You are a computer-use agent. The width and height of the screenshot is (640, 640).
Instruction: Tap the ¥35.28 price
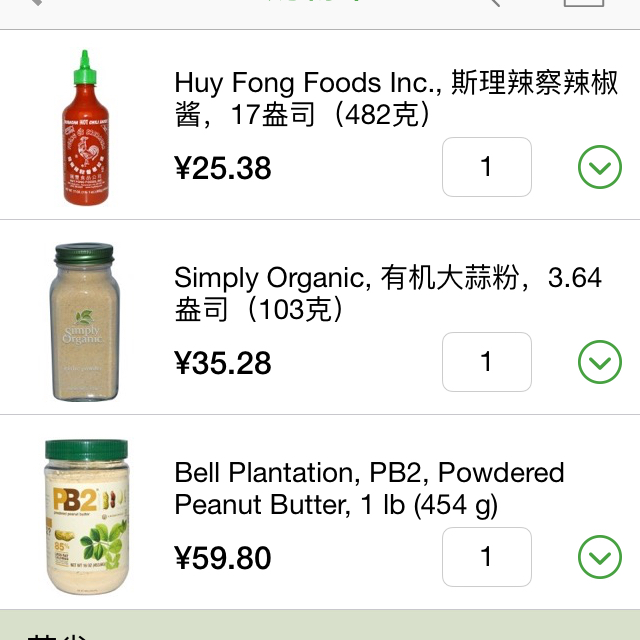click(x=223, y=363)
